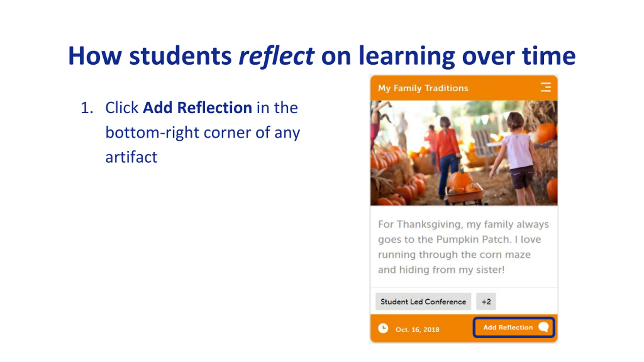Click the italic word reflect in the heading
Image resolution: width=644 pixels, height=362 pixels.
click(276, 56)
